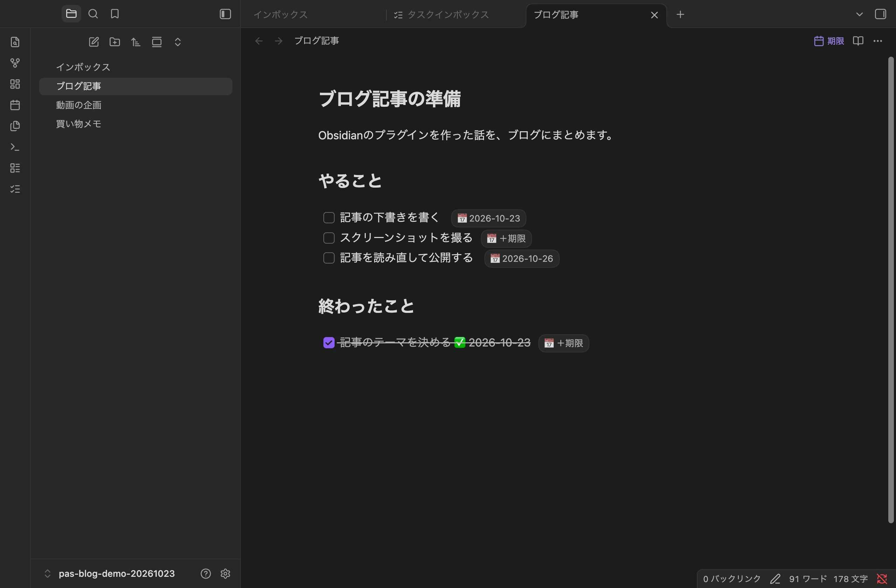Click the bullet list ribbon icon
The width and height of the screenshot is (896, 588).
pyautogui.click(x=15, y=168)
